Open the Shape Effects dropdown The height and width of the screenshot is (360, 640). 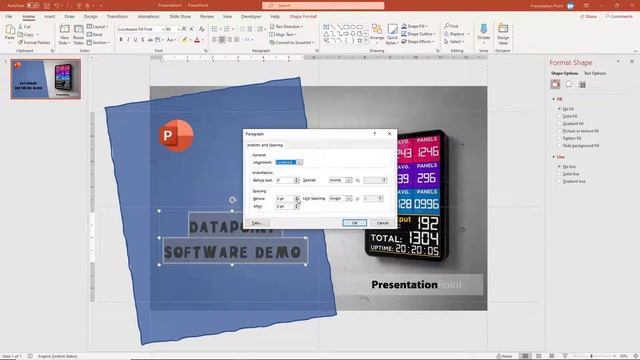pyautogui.click(x=418, y=42)
